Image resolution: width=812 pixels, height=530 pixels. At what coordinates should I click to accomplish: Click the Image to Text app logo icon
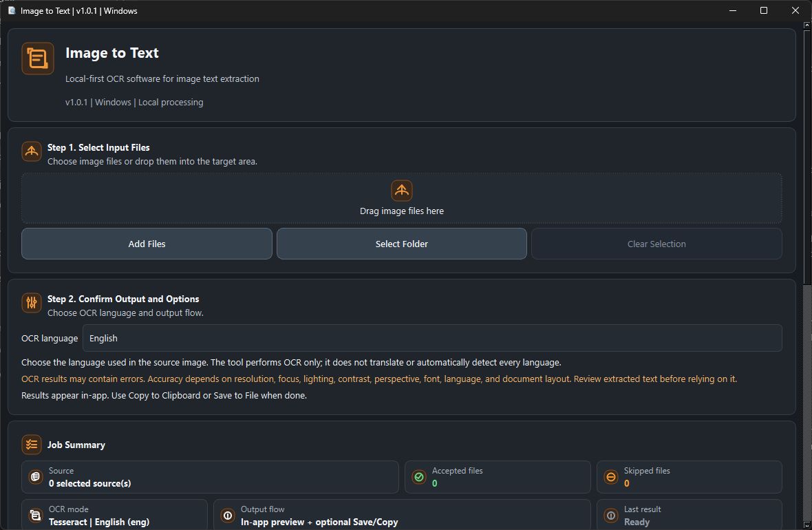(38, 59)
